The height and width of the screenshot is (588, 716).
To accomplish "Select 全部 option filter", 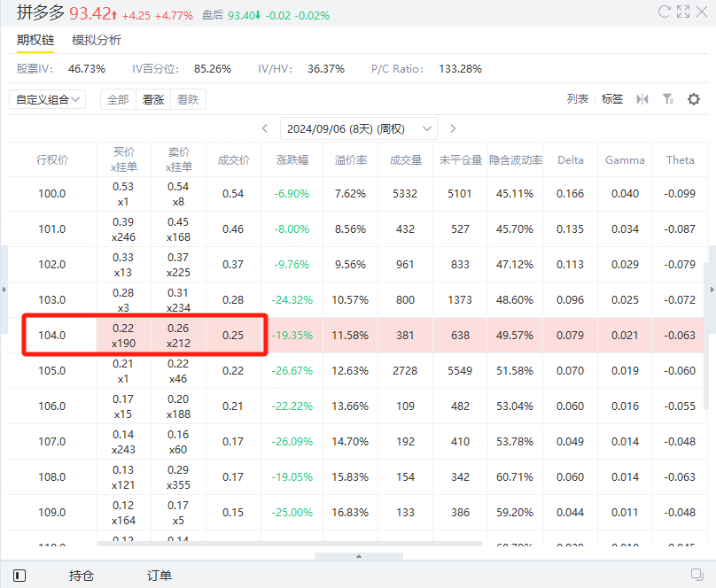I will [x=118, y=99].
